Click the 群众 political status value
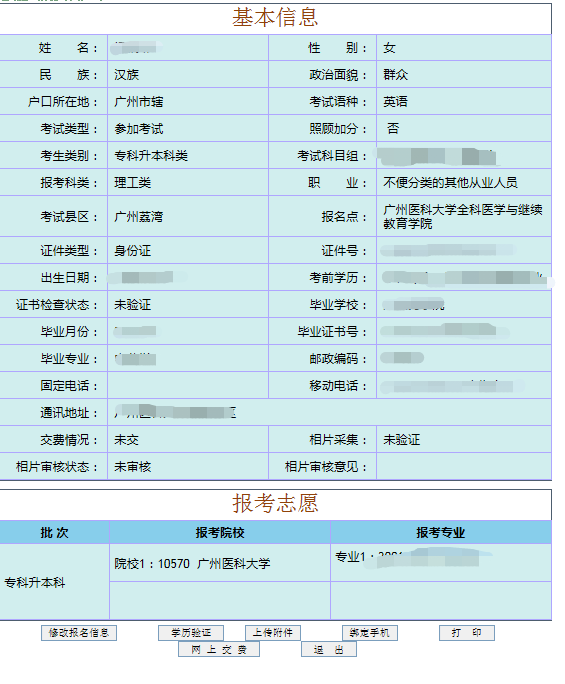 point(395,75)
